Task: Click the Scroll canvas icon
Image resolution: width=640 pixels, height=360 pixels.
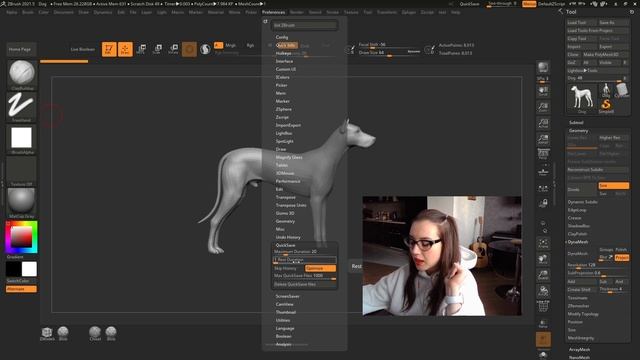Action: click(x=543, y=91)
